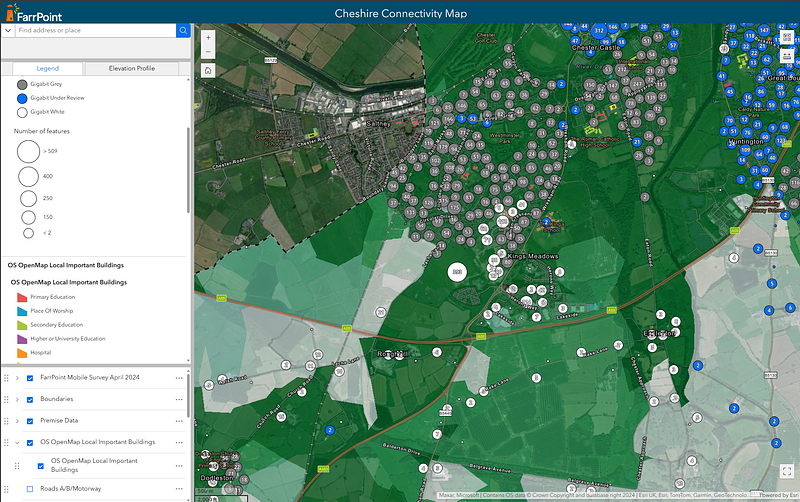The width and height of the screenshot is (800, 502).
Task: Click the map zoom out button
Action: [x=207, y=51]
